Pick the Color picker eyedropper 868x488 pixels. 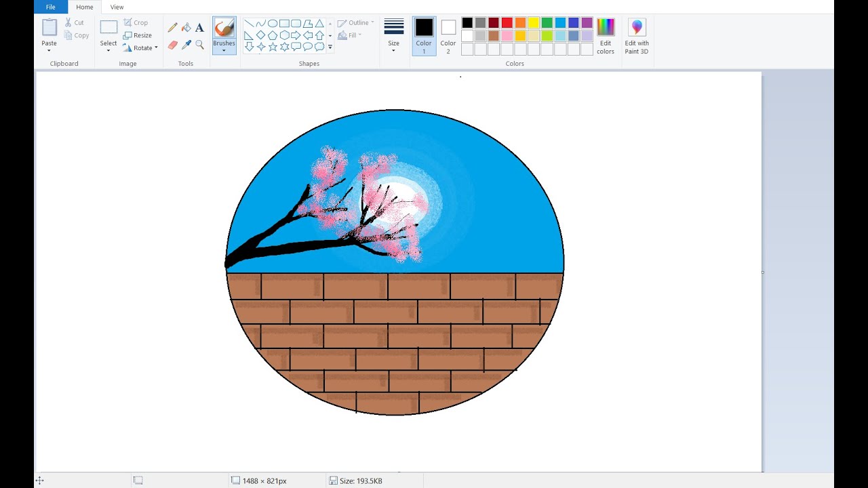point(186,45)
